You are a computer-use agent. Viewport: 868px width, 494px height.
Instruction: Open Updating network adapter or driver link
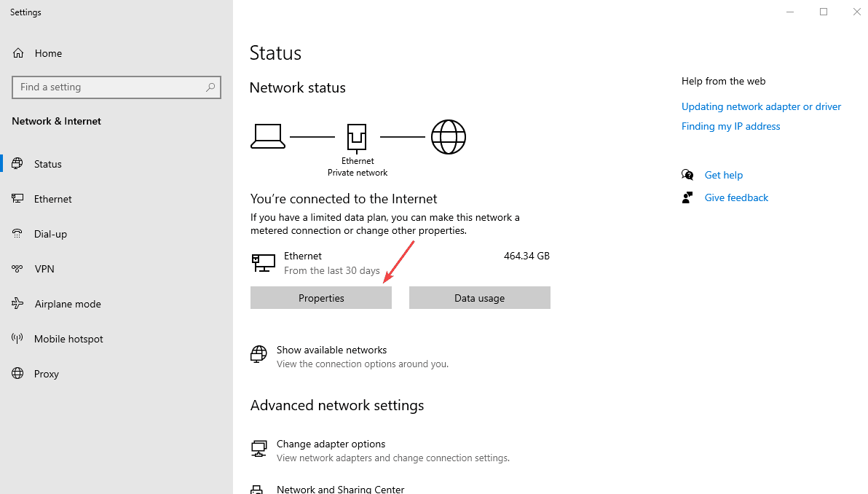[x=761, y=106]
